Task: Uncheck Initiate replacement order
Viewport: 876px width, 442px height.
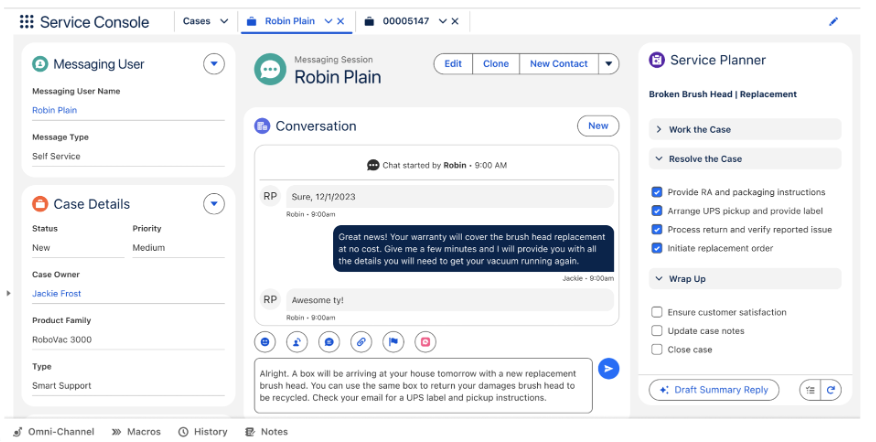Action: [x=657, y=248]
